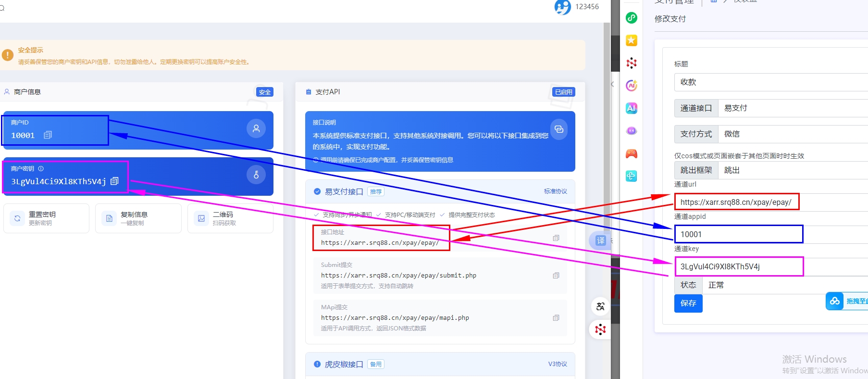
Task: Copy the merchant ID 10001
Action: pyautogui.click(x=48, y=135)
